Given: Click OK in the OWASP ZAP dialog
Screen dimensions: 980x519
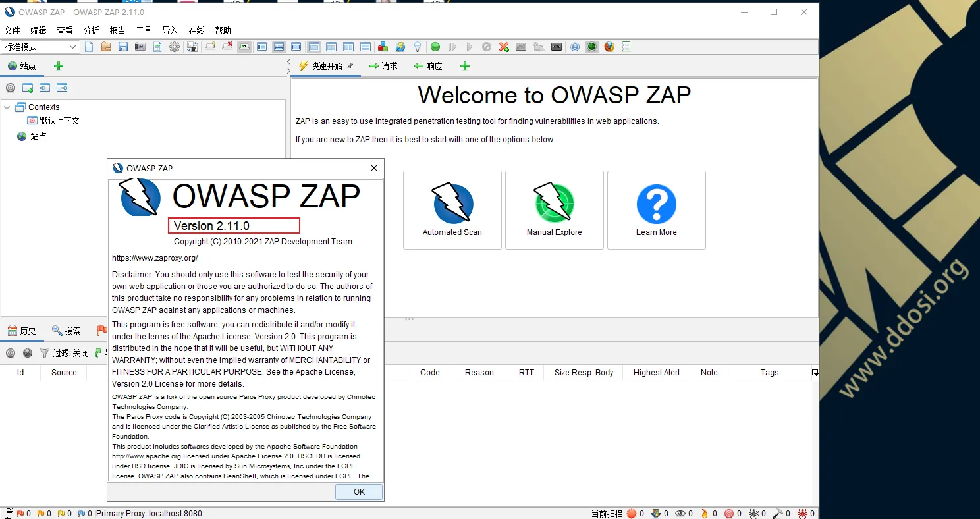Looking at the screenshot, I should pyautogui.click(x=359, y=492).
